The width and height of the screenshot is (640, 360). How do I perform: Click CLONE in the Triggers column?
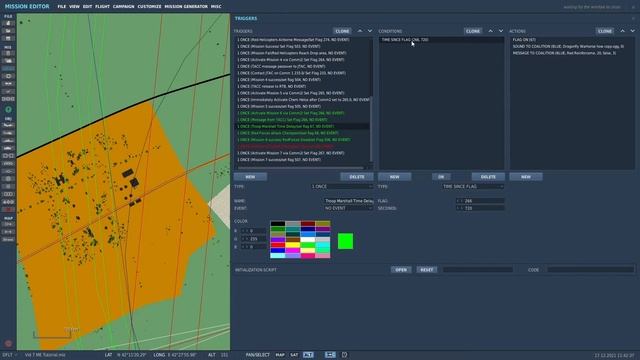342,31
